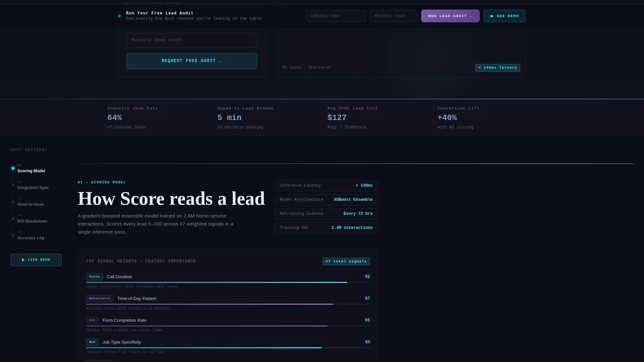This screenshot has height=362, width=644.
Task: Click the Call Duration progress bar
Action: (x=228, y=283)
